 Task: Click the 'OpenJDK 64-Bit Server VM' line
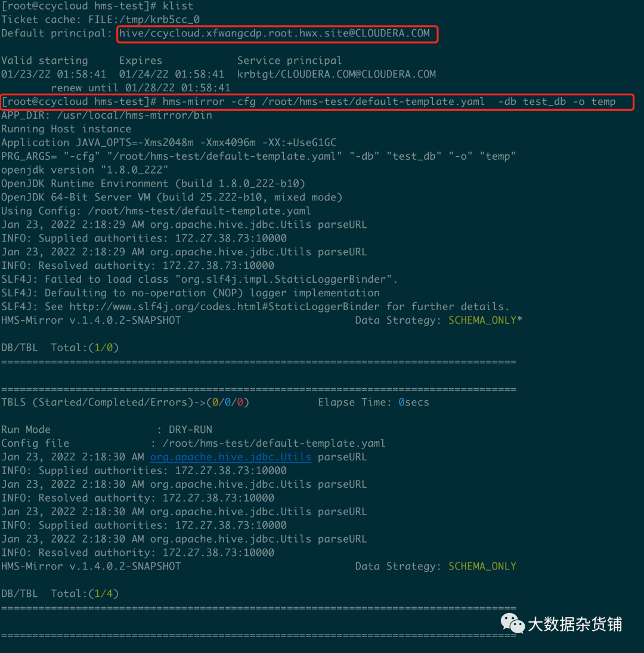172,197
